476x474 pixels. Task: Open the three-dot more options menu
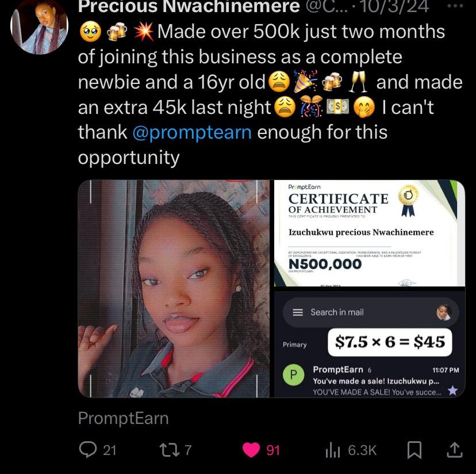pos(455,6)
